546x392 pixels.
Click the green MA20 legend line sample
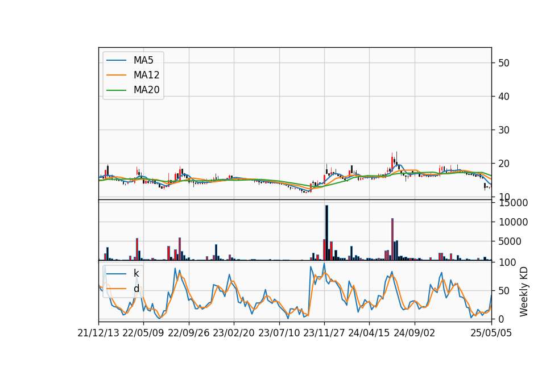click(x=116, y=90)
